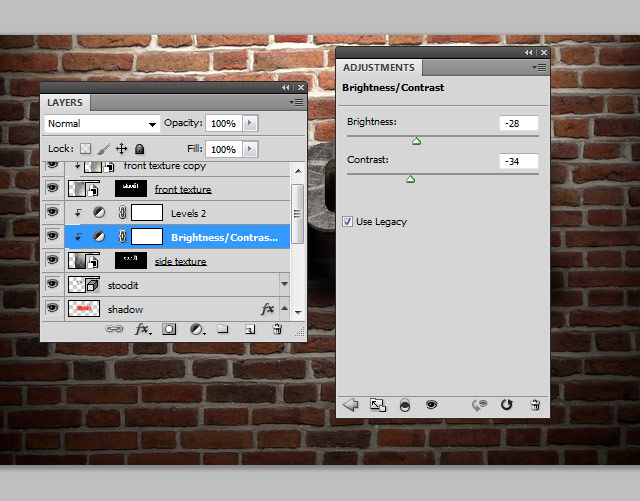Delete the layer using the Layers trash icon

277,329
